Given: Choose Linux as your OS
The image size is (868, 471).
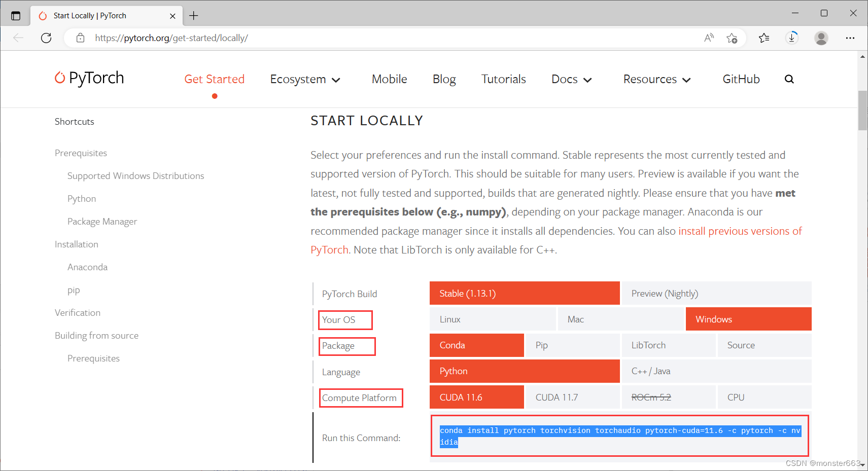Looking at the screenshot, I should click(x=493, y=319).
